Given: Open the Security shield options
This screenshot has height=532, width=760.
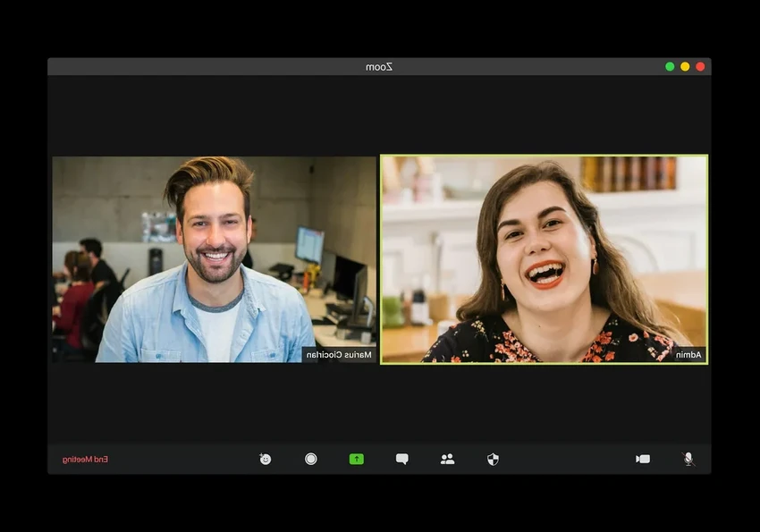Looking at the screenshot, I should point(493,459).
